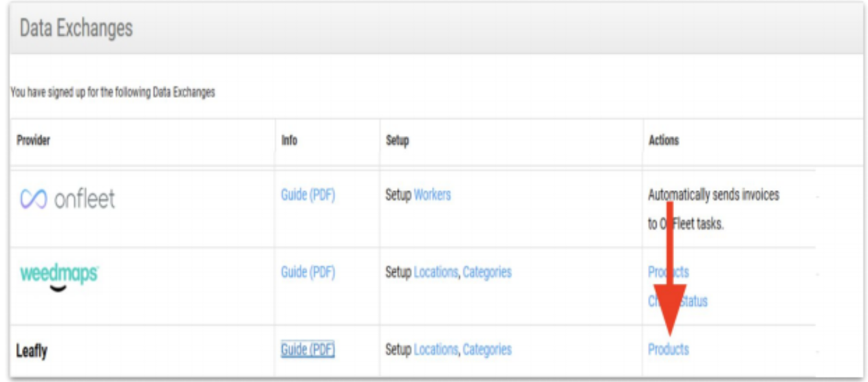Open the Weedmaps Products action link
Viewport: 868px width, 382px height.
(x=668, y=272)
